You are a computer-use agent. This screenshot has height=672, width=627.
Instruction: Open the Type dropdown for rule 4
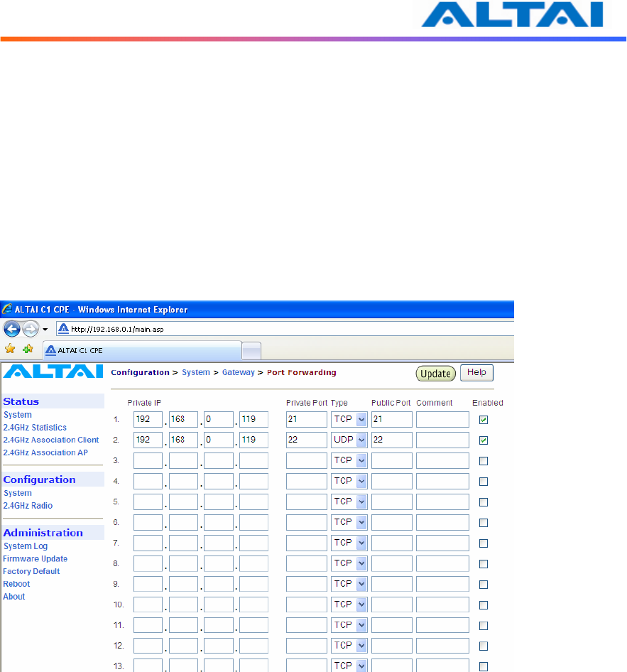[x=349, y=481]
